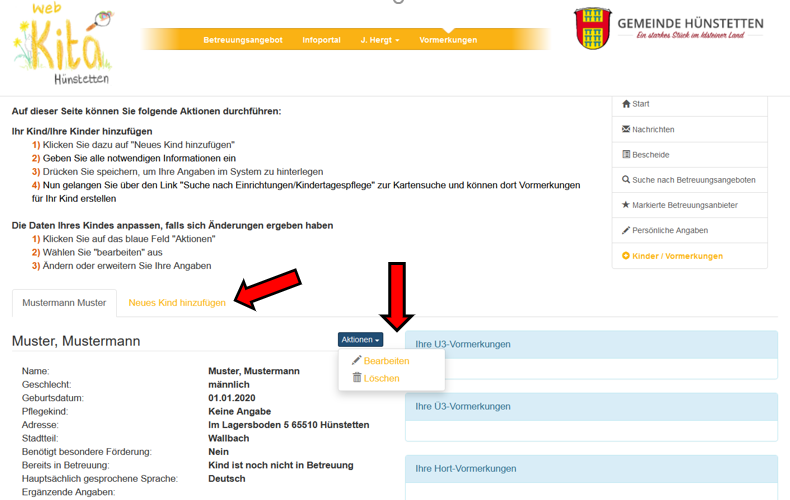Click the bold Name value Muster, Mustermann
Image resolution: width=790 pixels, height=500 pixels.
coord(254,371)
